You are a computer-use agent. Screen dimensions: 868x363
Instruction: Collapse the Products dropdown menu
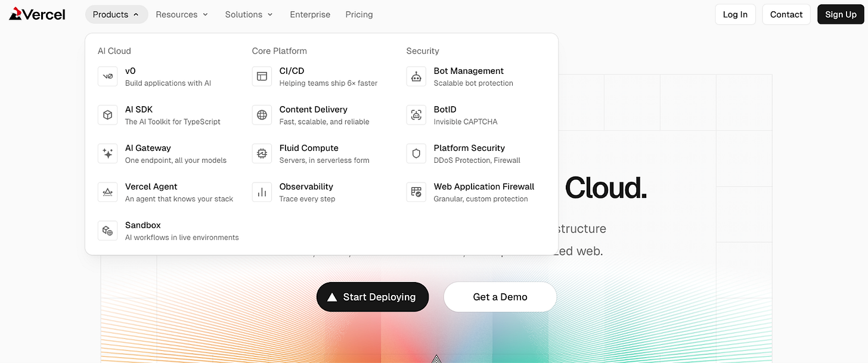[116, 14]
